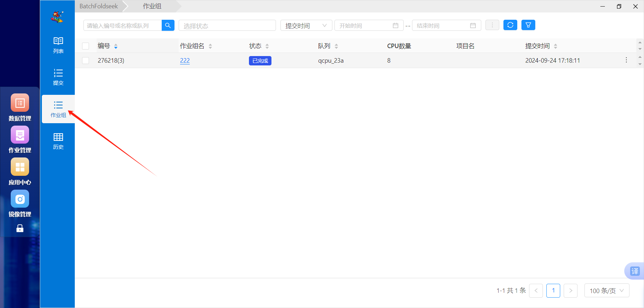Go to previous page
644x308 pixels.
coord(536,291)
